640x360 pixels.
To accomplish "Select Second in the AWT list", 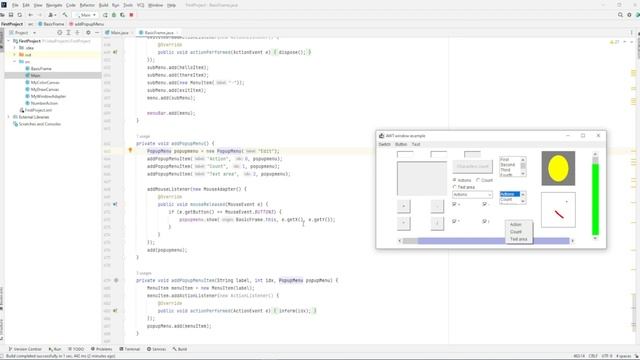I will (508, 164).
